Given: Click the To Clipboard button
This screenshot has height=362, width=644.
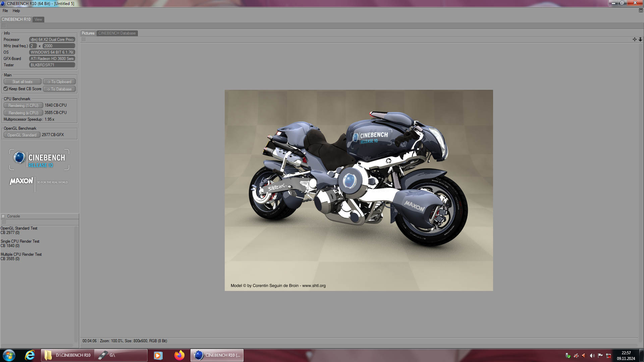Looking at the screenshot, I should pyautogui.click(x=59, y=82).
